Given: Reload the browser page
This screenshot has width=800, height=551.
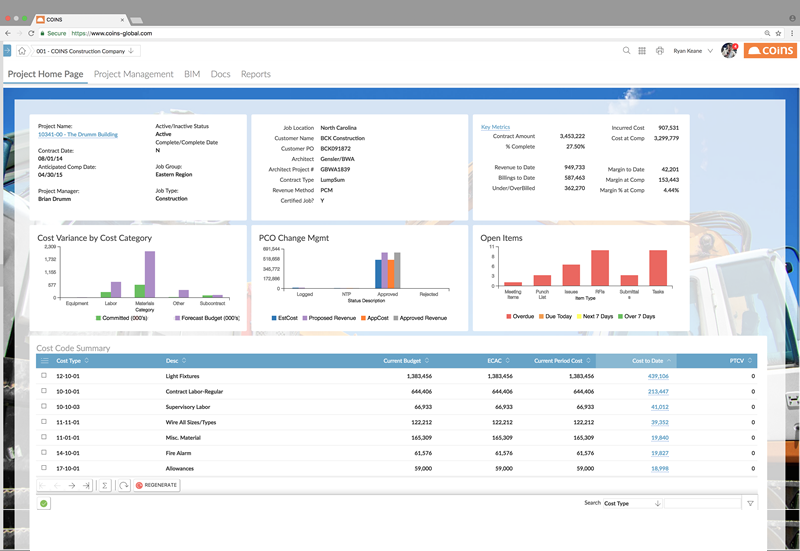Looking at the screenshot, I should pos(31,33).
